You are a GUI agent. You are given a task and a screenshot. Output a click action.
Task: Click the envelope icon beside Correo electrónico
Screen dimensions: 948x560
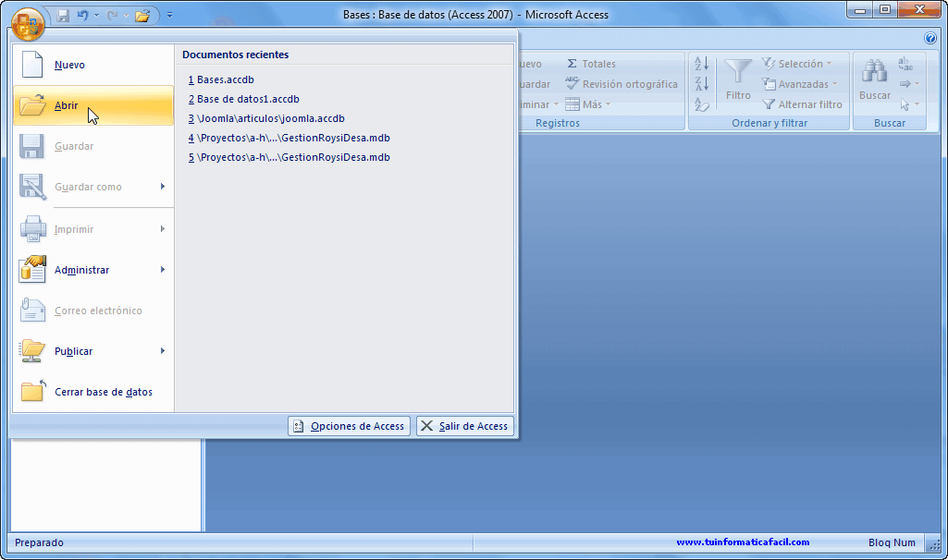pos(32,310)
